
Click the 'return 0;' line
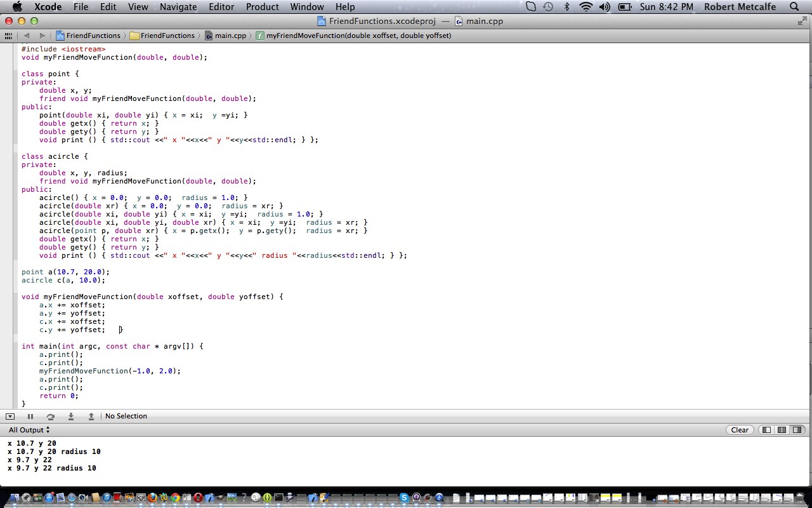[59, 396]
